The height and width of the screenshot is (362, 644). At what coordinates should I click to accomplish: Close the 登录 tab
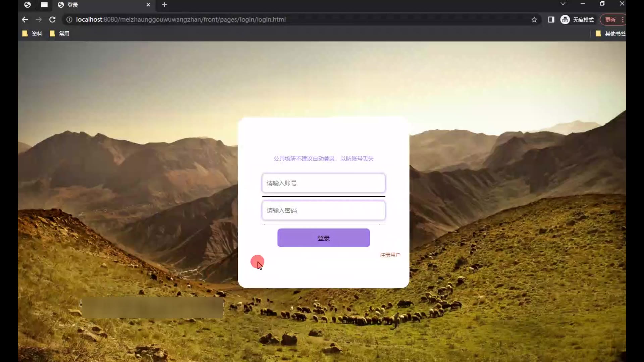click(148, 5)
